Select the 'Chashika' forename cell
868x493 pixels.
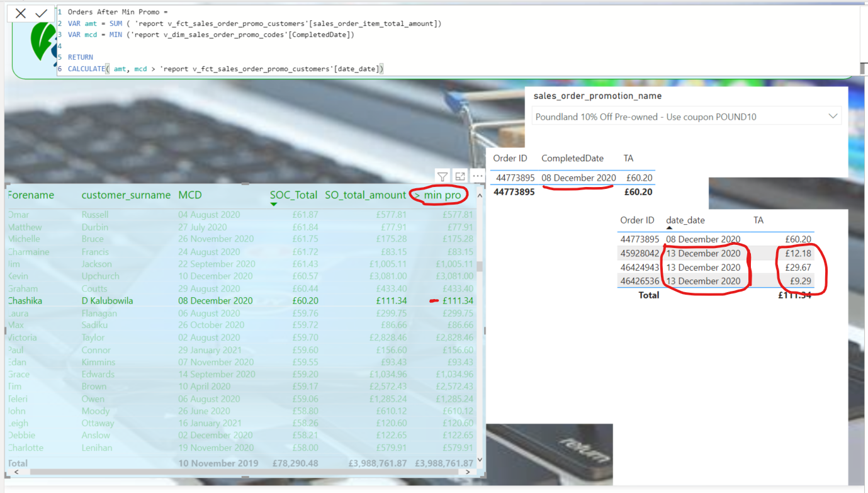tap(25, 301)
